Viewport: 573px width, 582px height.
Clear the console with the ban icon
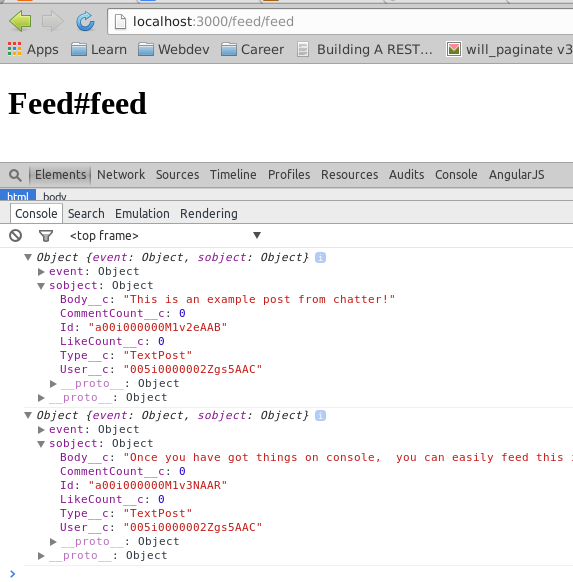[x=16, y=235]
